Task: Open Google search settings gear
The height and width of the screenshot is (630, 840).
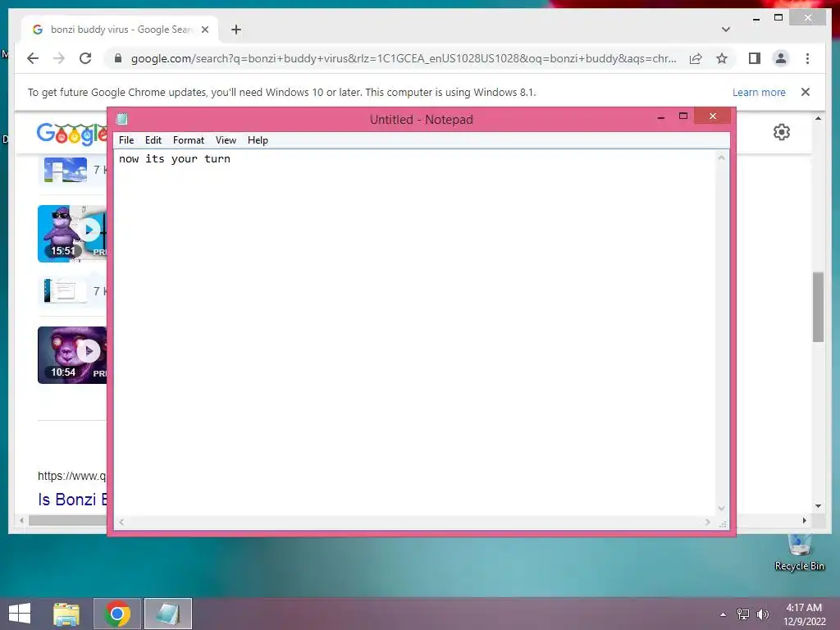Action: (782, 132)
